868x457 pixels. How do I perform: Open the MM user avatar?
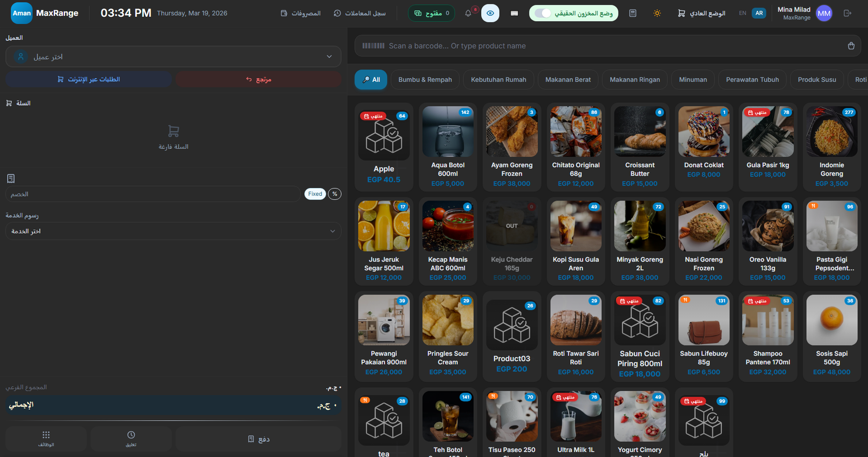(x=824, y=13)
